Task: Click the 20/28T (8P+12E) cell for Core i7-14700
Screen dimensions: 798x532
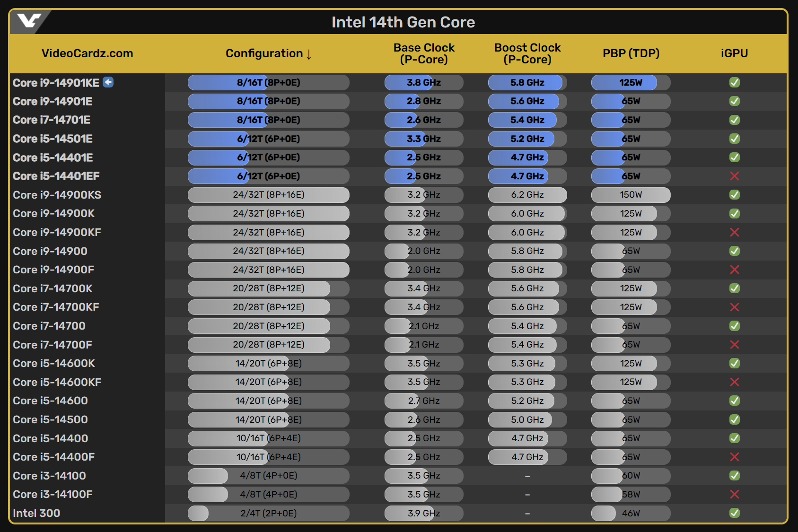Action: coord(269,326)
